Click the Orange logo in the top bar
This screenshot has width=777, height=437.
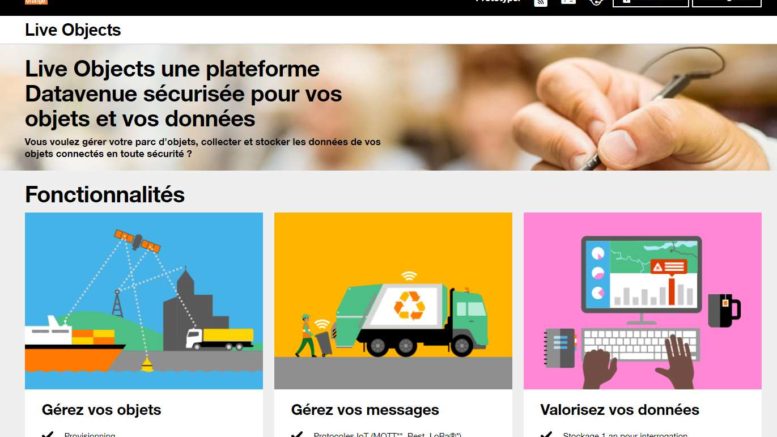(x=36, y=2)
